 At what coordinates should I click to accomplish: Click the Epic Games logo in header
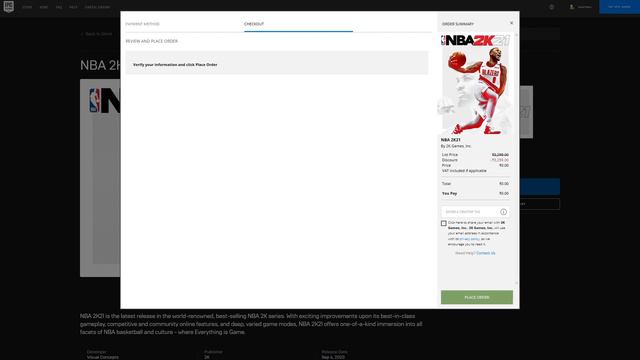(x=9, y=7)
